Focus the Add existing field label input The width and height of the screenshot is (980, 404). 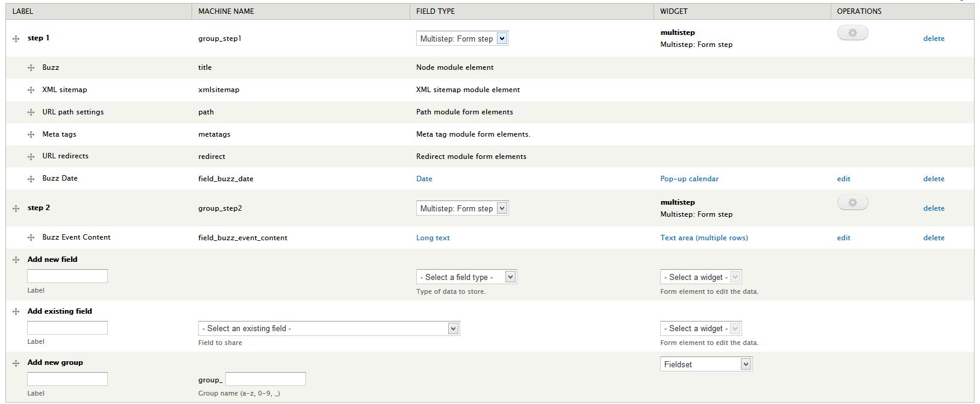[x=67, y=328]
